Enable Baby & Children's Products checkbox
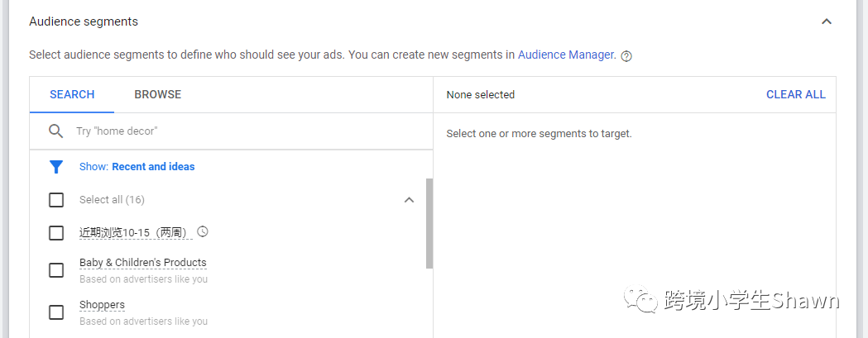The image size is (868, 338). coord(56,270)
